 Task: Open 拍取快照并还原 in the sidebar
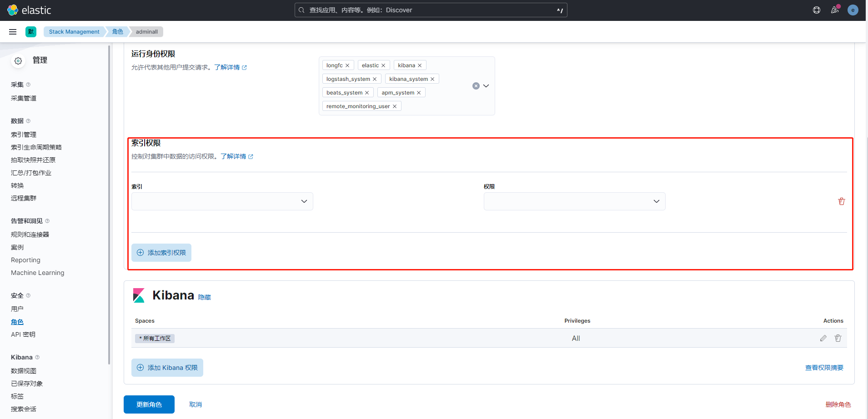[x=33, y=160]
